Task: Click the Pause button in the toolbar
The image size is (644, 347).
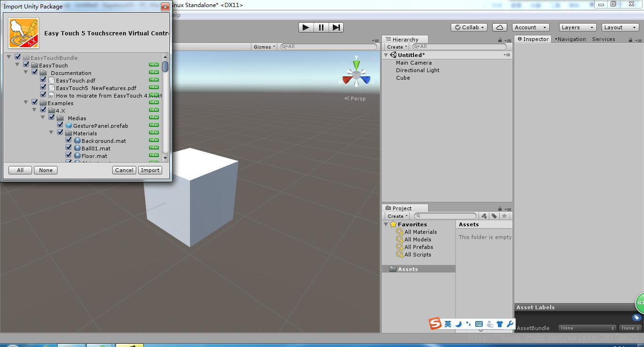Action: 321,27
